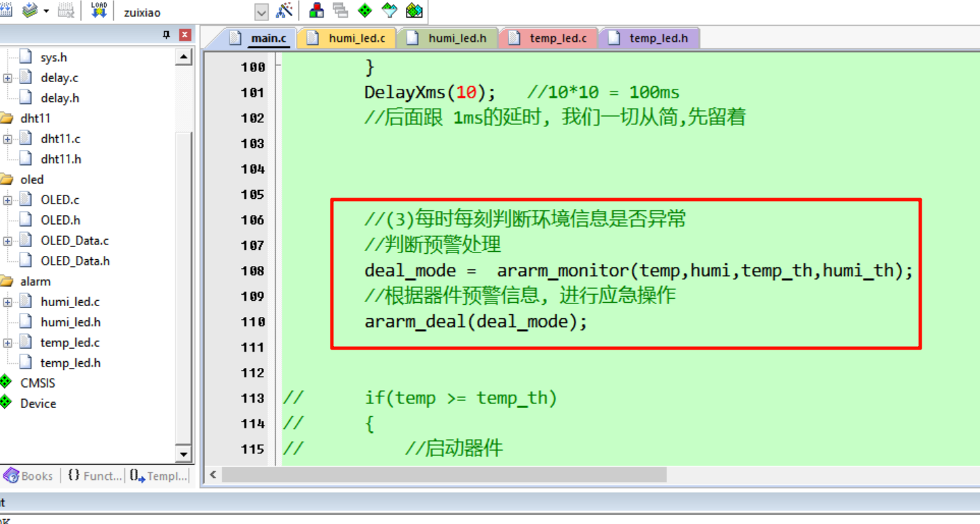Open the zuixiao target selection dropdown

point(261,12)
